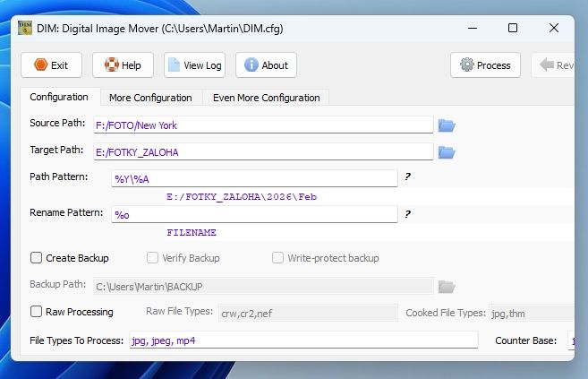This screenshot has width=588, height=379.
Task: Browse folder for Source Path
Action: tap(447, 125)
